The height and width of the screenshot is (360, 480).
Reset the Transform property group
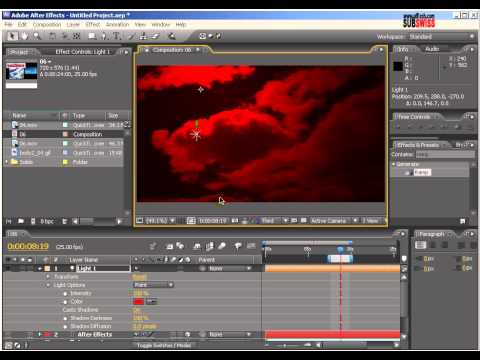[139, 277]
